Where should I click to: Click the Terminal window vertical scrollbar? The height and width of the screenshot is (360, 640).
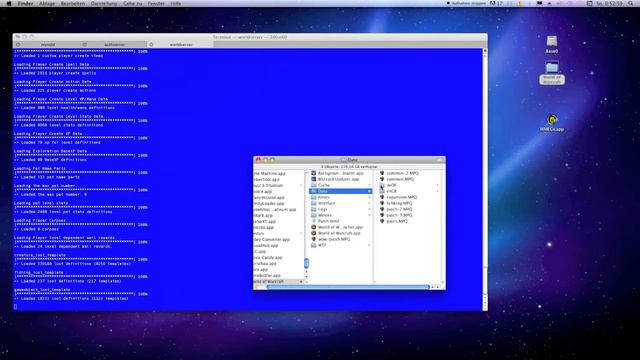485,179
